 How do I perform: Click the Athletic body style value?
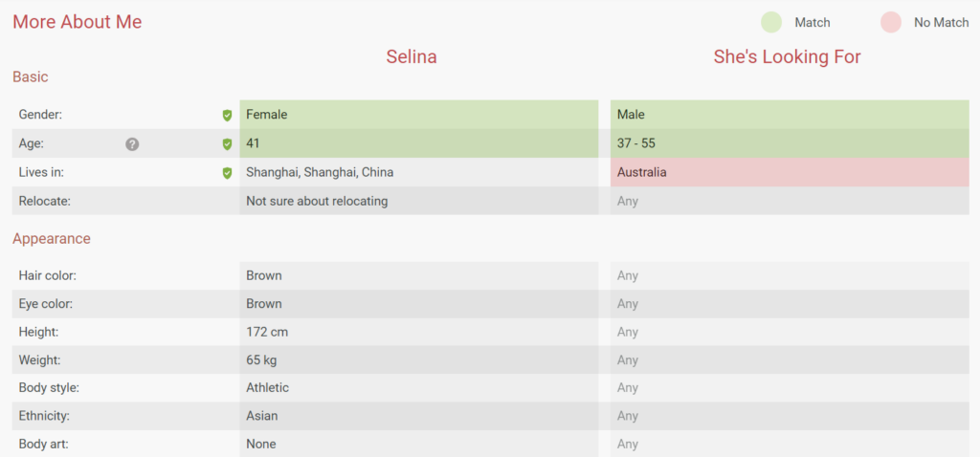[268, 388]
